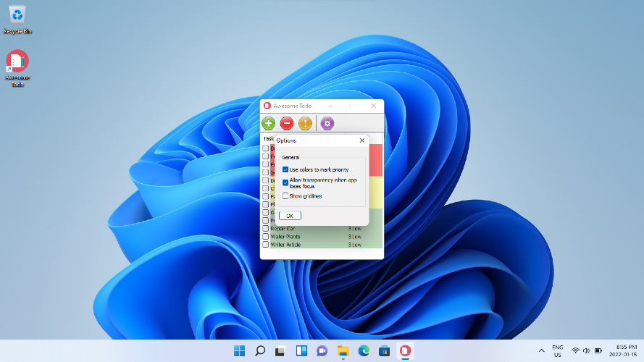644x362 pixels.
Task: Uncheck 'Allow transparency when app loses focus'
Action: 285,182
